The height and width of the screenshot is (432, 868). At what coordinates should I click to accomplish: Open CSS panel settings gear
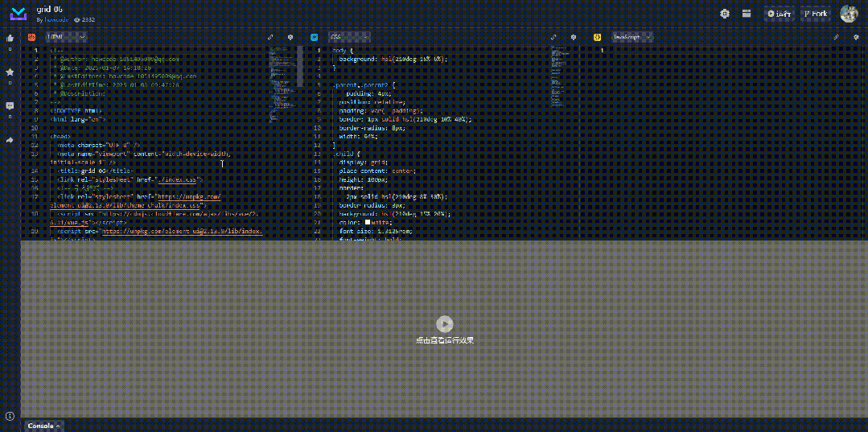574,37
